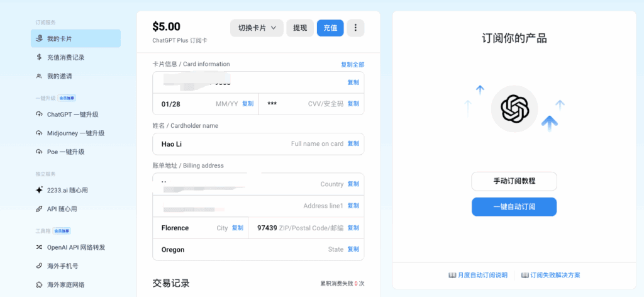Click the masked CVV *** value
644x297 pixels.
coord(272,104)
